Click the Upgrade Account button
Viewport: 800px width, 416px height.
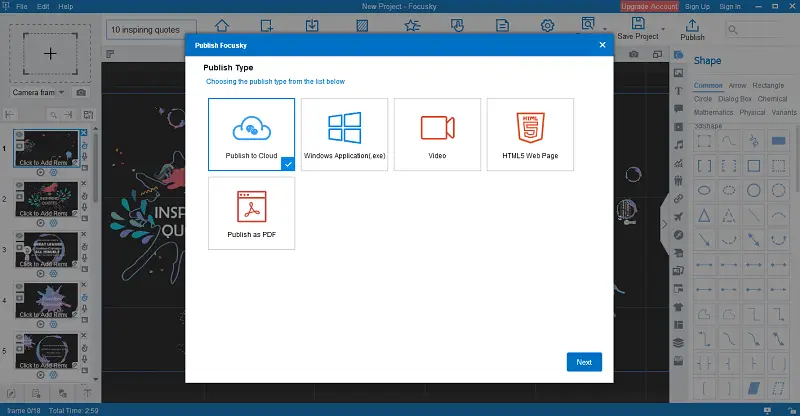point(649,7)
